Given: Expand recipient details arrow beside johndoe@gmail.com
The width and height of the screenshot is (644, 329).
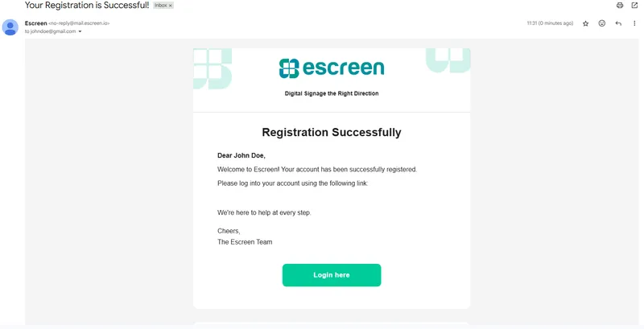Looking at the screenshot, I should pyautogui.click(x=80, y=31).
